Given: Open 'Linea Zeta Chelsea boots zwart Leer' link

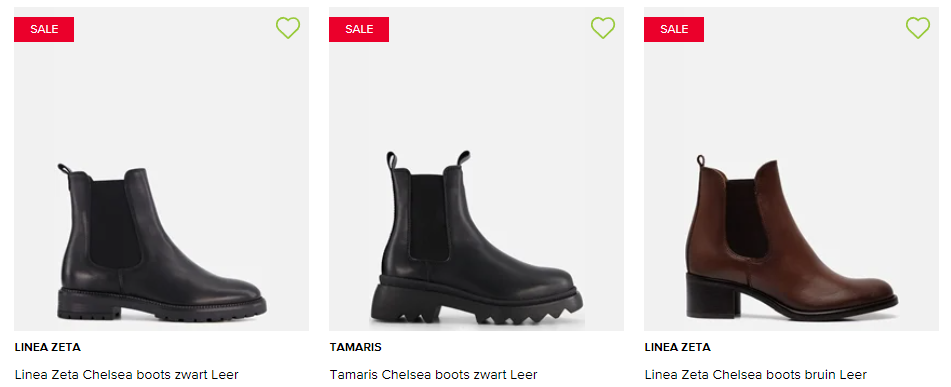Looking at the screenshot, I should click(126, 375).
